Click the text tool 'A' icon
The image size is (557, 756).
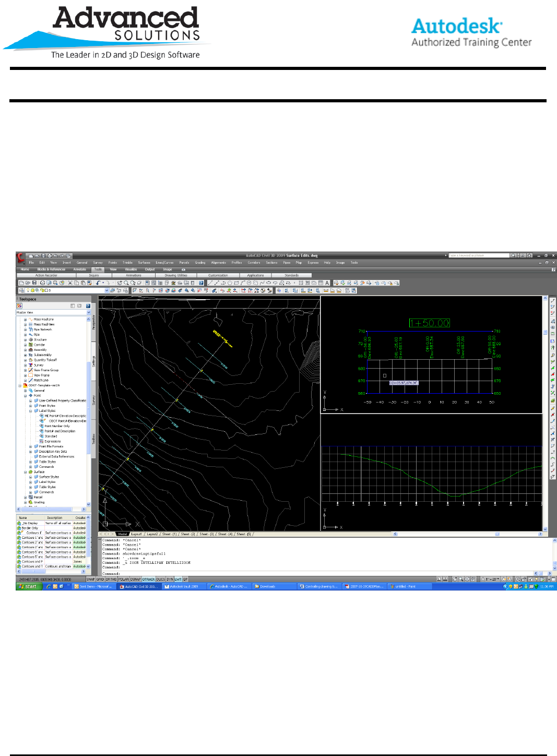pos(327,283)
